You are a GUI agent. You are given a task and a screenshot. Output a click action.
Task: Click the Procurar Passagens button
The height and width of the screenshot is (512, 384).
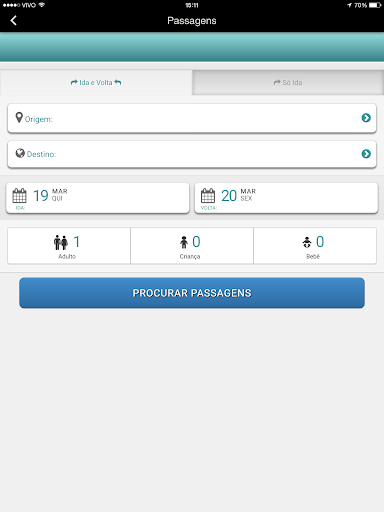click(x=192, y=293)
